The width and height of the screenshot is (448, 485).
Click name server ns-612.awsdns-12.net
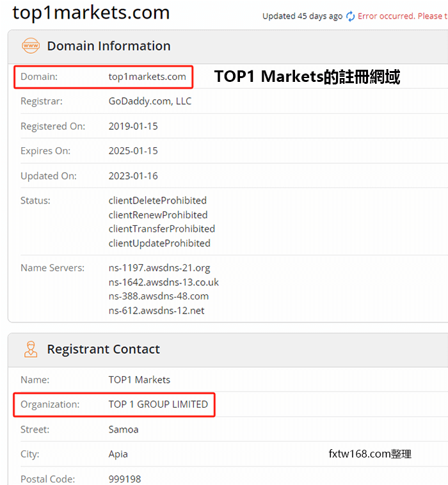click(x=157, y=310)
